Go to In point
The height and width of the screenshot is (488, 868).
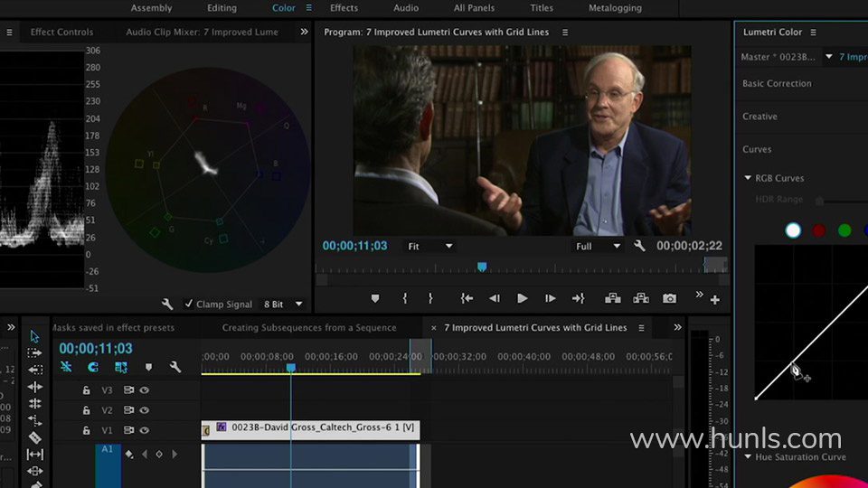coord(467,298)
